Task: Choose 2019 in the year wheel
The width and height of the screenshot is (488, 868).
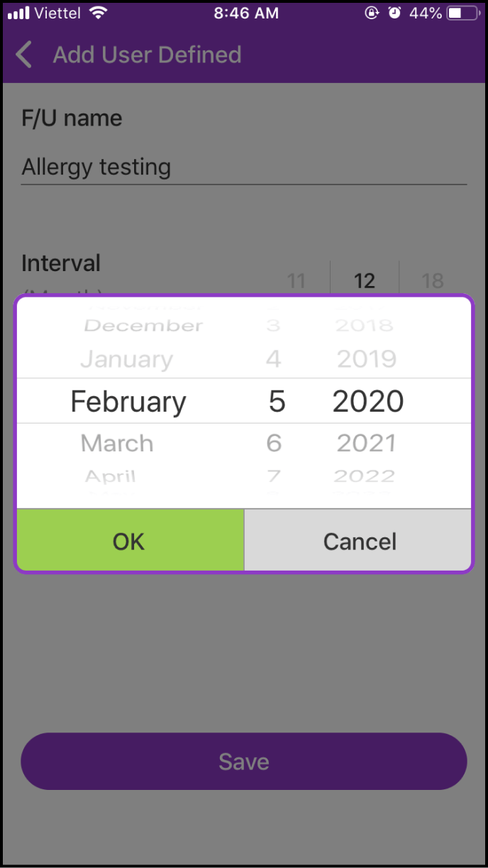Action: pos(366,359)
